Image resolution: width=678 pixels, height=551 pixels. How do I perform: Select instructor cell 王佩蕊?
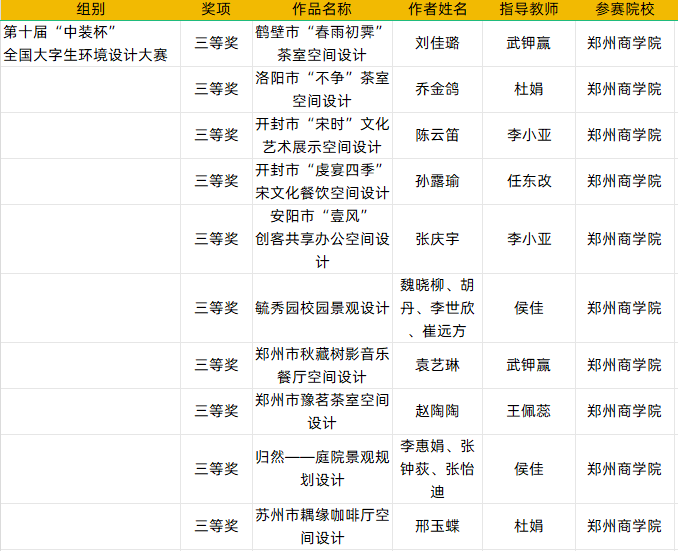(x=528, y=411)
